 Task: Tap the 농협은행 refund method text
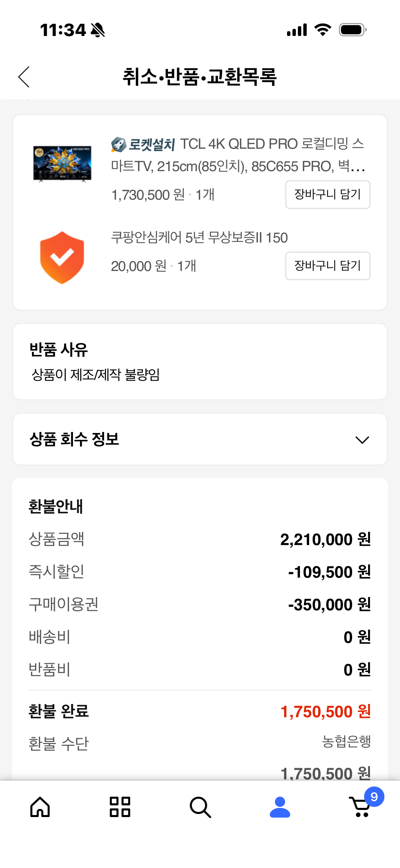pyautogui.click(x=346, y=741)
